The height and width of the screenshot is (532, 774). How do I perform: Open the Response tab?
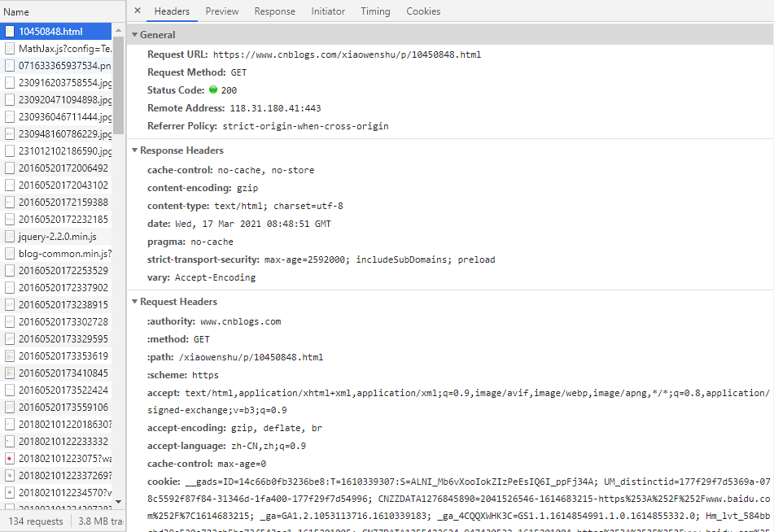click(274, 11)
